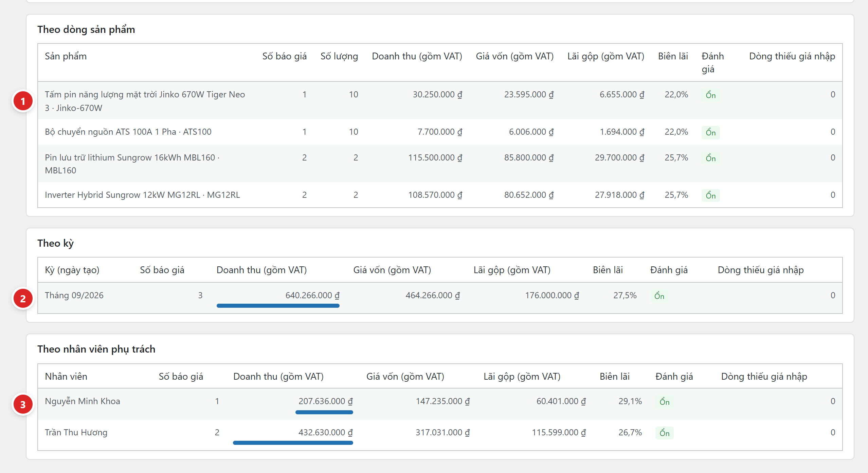Click gross profit 29.700.000 đ

click(x=619, y=157)
